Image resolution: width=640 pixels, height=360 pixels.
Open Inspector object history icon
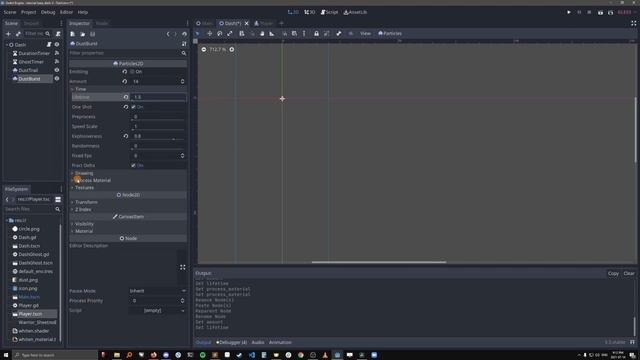coord(184,34)
